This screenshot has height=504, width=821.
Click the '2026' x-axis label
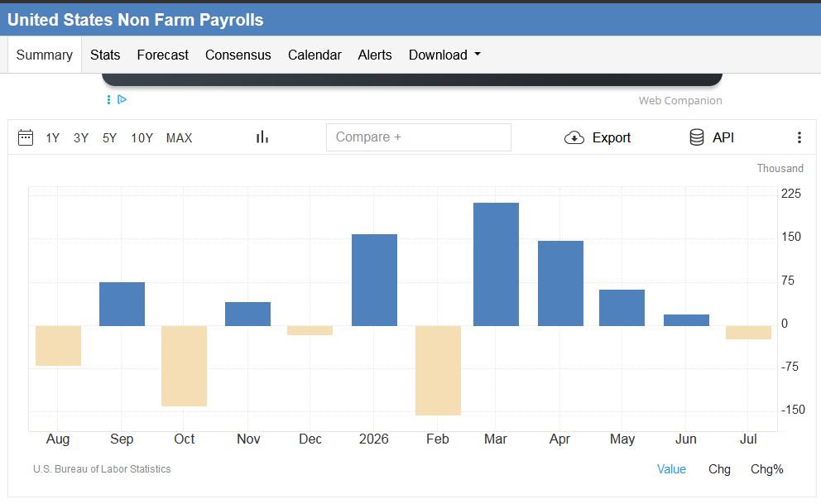374,439
